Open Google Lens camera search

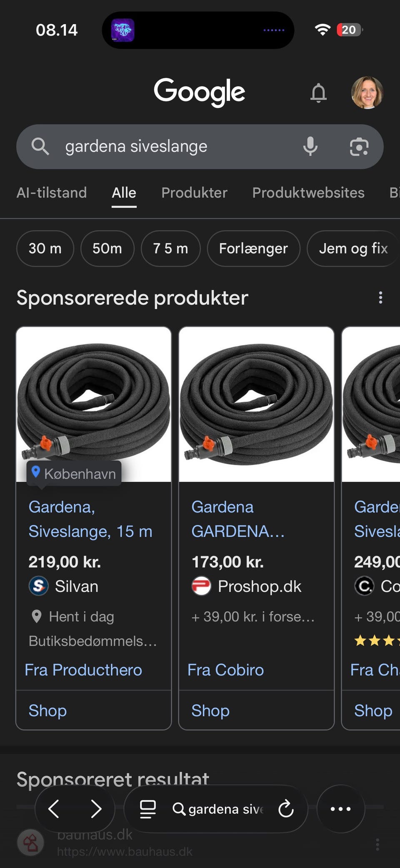pyautogui.click(x=359, y=146)
